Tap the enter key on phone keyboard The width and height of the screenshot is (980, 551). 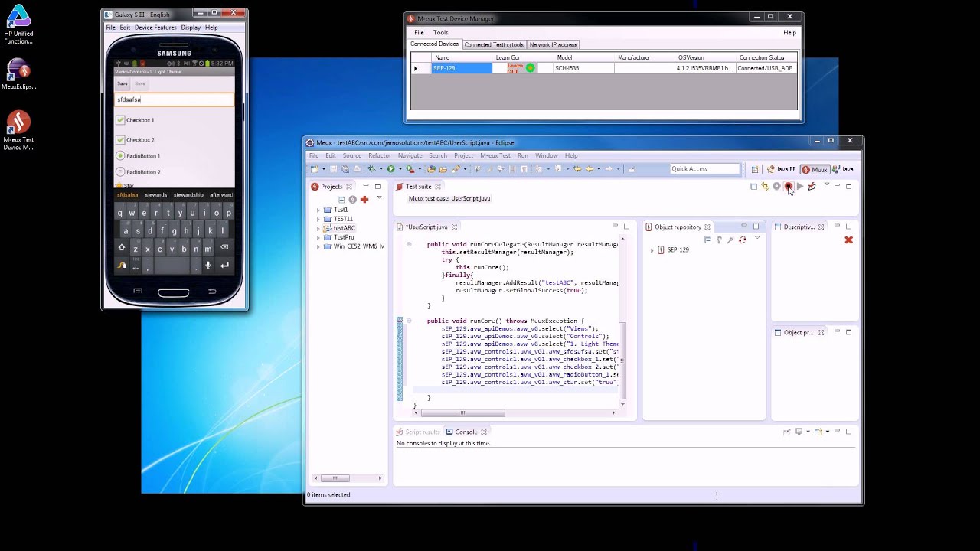pyautogui.click(x=224, y=266)
